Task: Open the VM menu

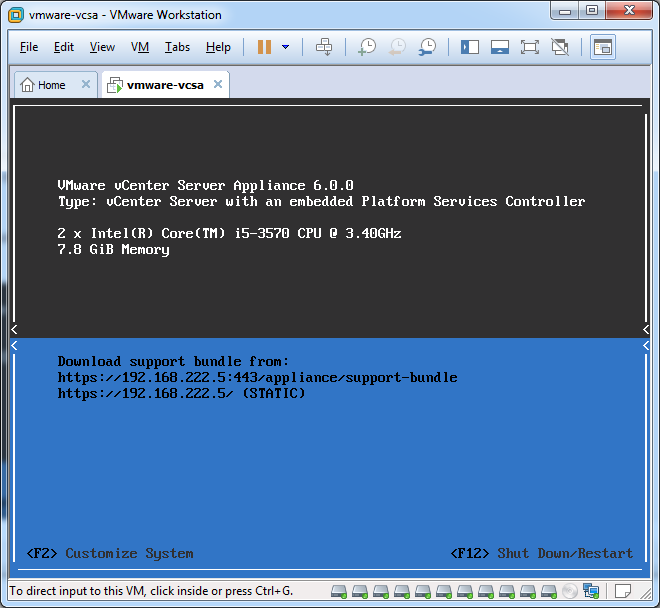Action: pyautogui.click(x=140, y=47)
